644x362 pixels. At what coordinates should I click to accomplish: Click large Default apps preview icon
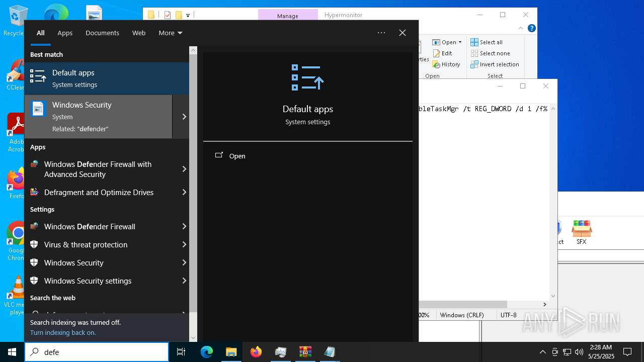tap(307, 78)
